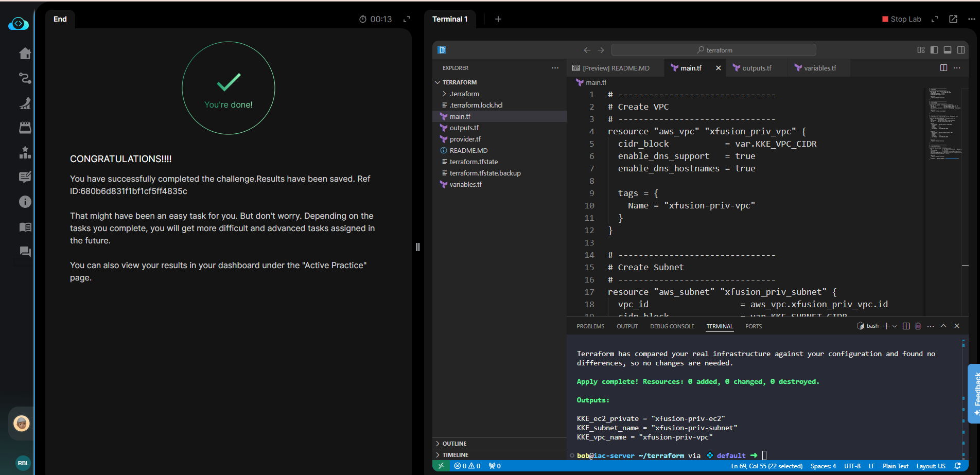Toggle the primary side bar layout

[934, 50]
